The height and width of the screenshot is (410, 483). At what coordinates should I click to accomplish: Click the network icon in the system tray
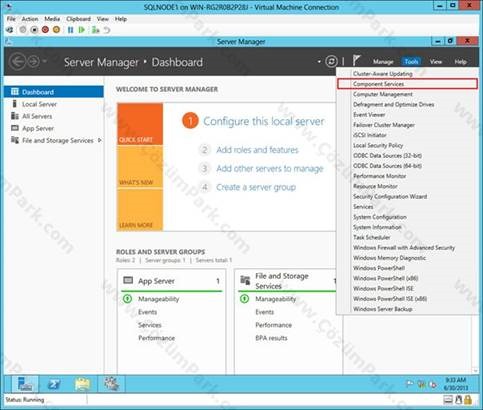[x=421, y=384]
